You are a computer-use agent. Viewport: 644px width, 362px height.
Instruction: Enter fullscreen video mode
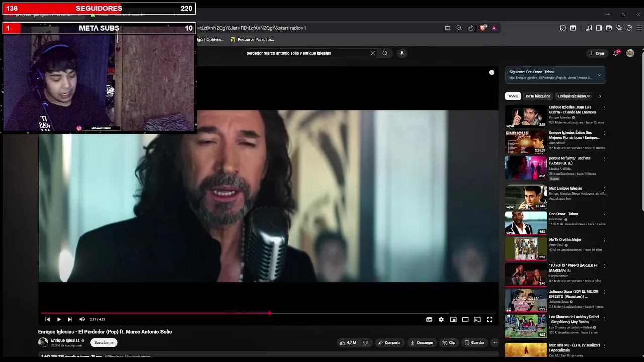pos(490,319)
